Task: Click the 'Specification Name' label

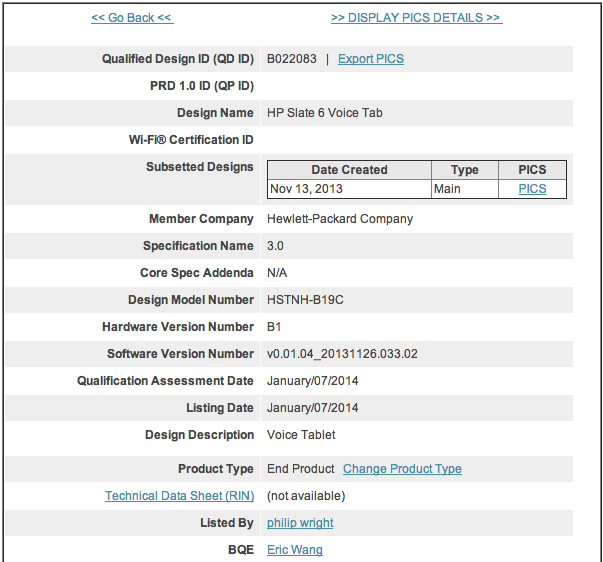Action: coord(198,246)
